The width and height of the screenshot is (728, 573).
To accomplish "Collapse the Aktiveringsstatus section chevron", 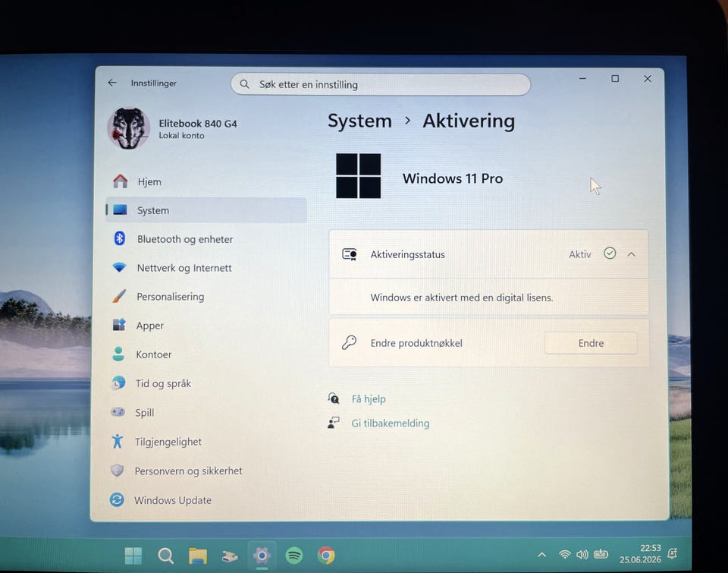I will (631, 254).
